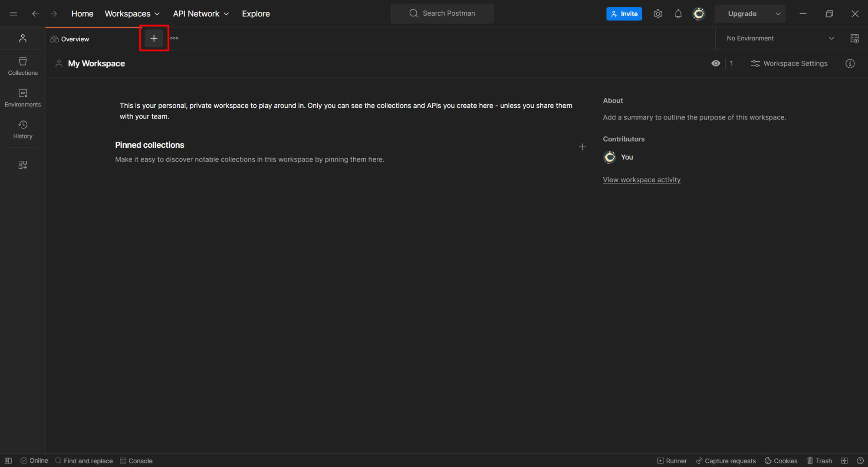Open the notifications bell
The width and height of the screenshot is (868, 467).
[678, 14]
